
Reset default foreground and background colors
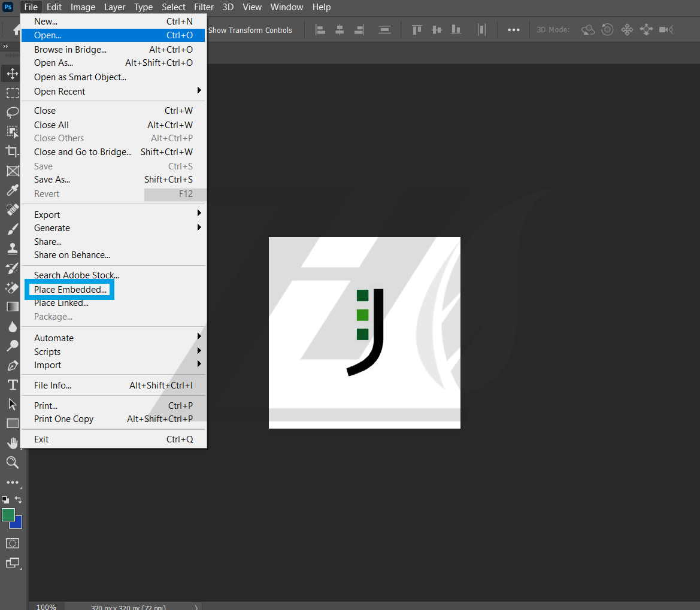coord(5,499)
